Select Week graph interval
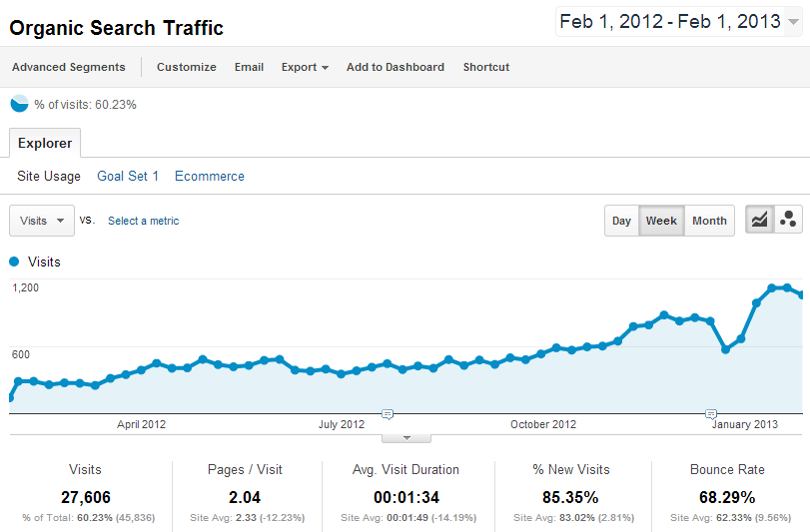Screen dimensions: 810x532 click(661, 221)
